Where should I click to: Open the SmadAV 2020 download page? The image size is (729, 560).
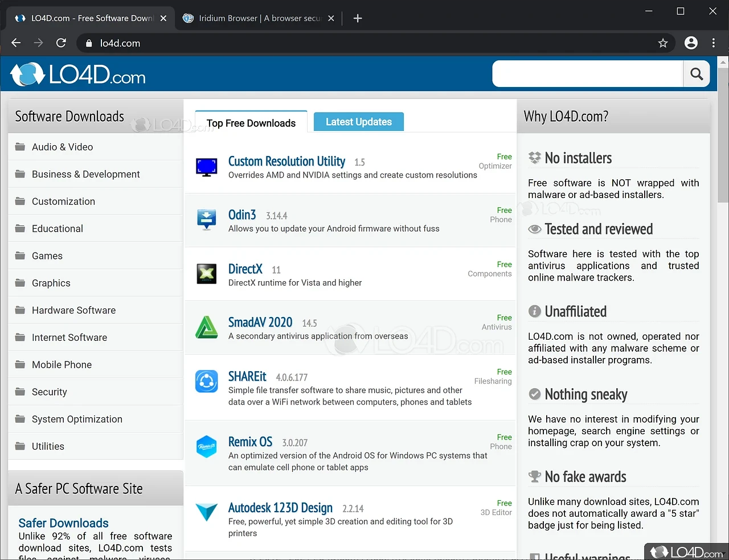(260, 323)
